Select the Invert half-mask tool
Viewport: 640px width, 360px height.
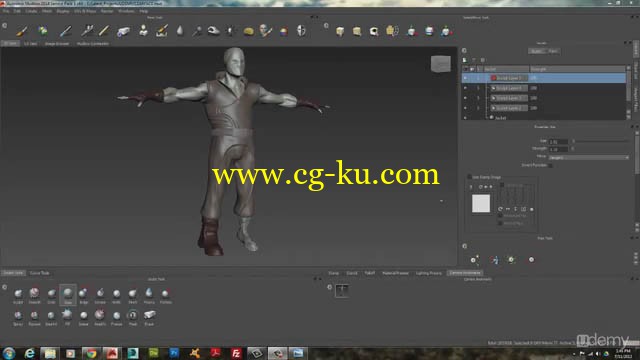301,31
